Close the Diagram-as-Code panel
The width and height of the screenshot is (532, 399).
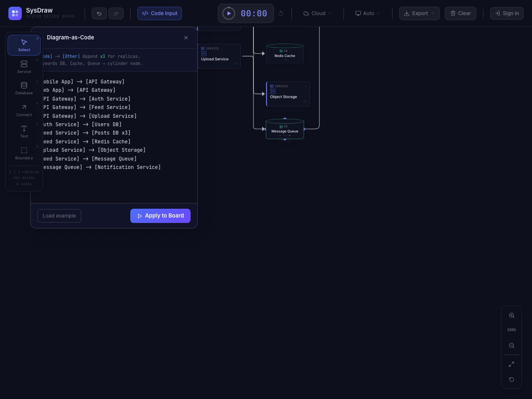tap(186, 38)
